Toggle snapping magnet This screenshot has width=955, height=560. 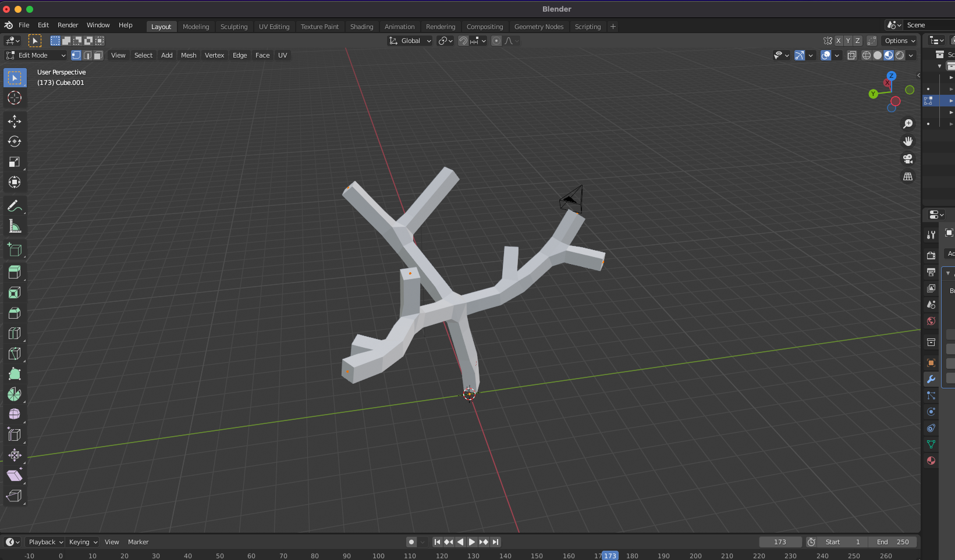[x=463, y=41]
